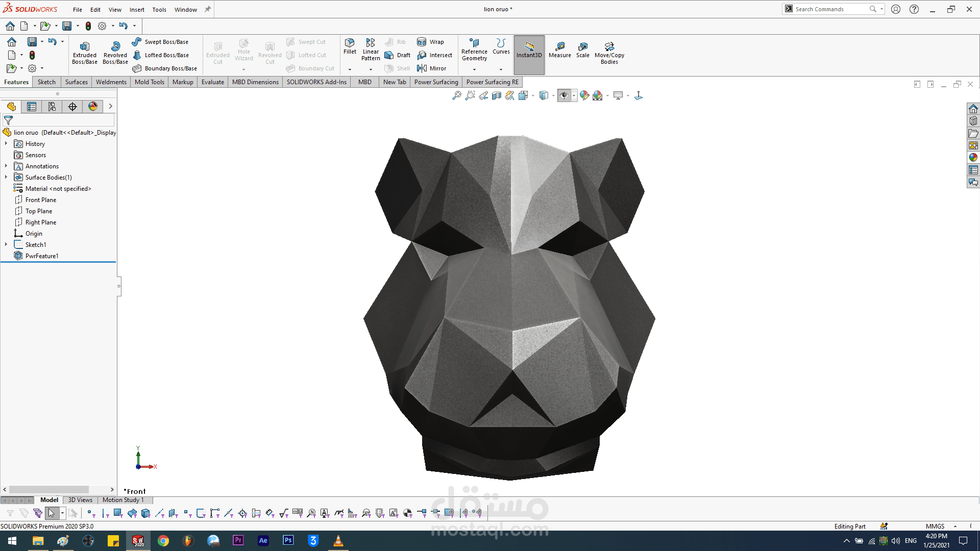The width and height of the screenshot is (980, 551).
Task: Open SolidWorks from the taskbar
Action: point(138,540)
